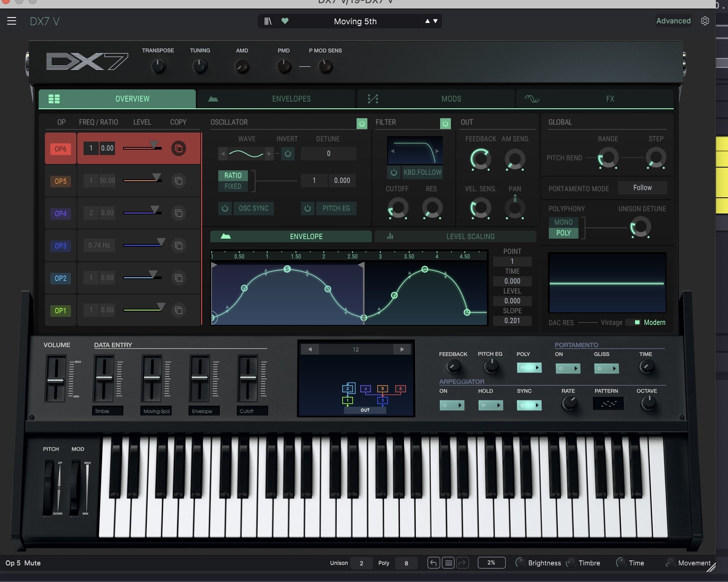This screenshot has height=582, width=728.
Task: Click the Unison voices value field
Action: (x=362, y=563)
